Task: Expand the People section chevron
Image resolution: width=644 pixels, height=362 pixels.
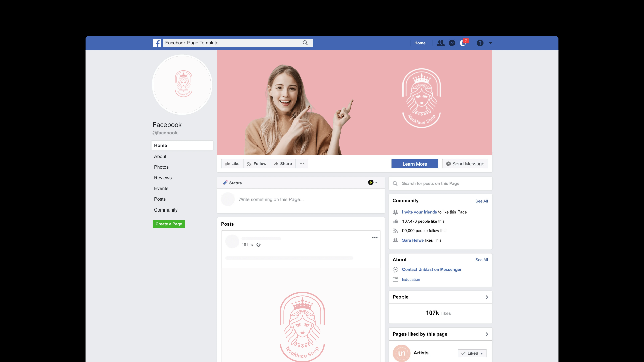Action: coord(487,297)
